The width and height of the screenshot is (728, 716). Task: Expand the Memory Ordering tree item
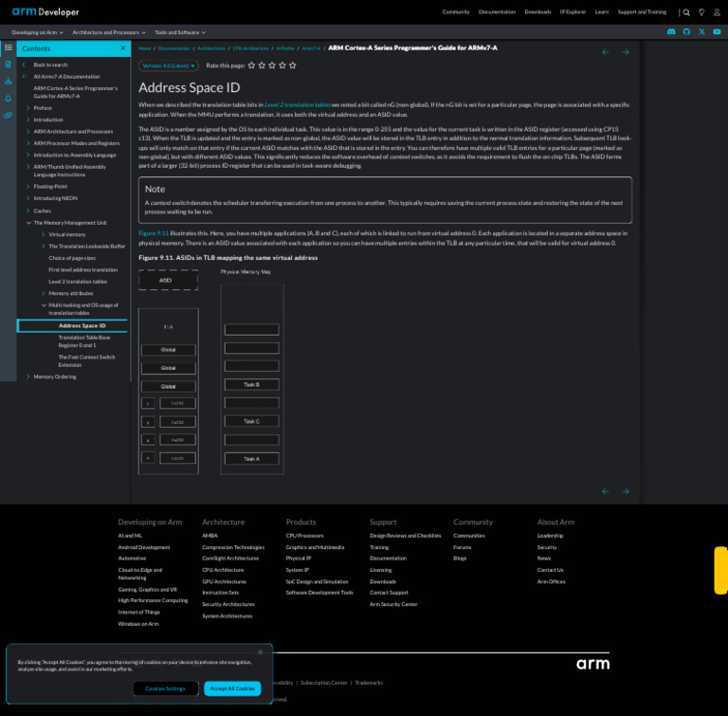click(x=28, y=376)
